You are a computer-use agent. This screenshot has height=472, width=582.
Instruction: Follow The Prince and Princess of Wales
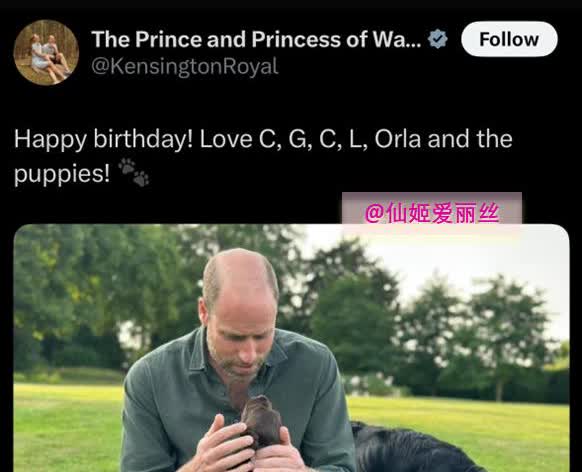click(x=509, y=39)
